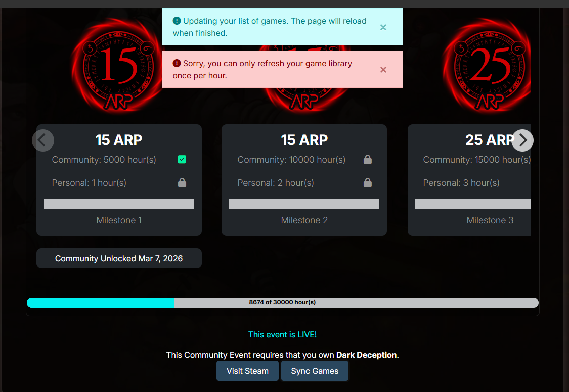
Task: Click Milestone 2 community hours lock icon
Action: click(x=368, y=160)
